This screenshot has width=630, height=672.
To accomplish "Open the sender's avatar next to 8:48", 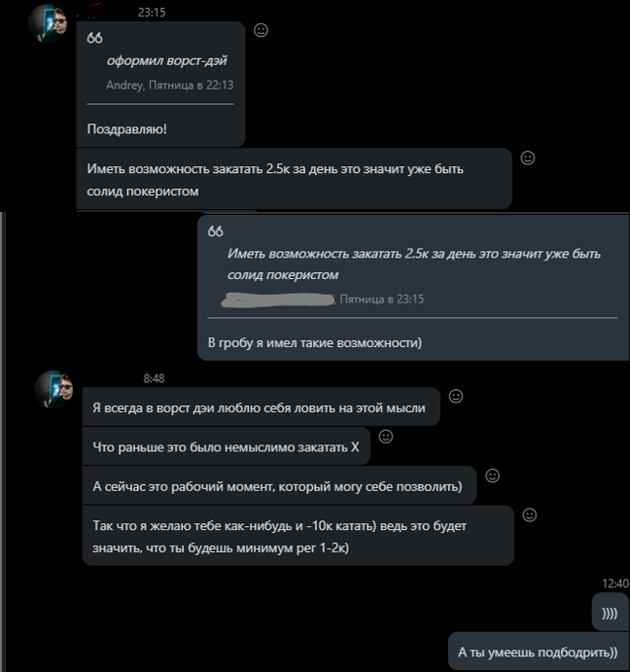I will (53, 389).
